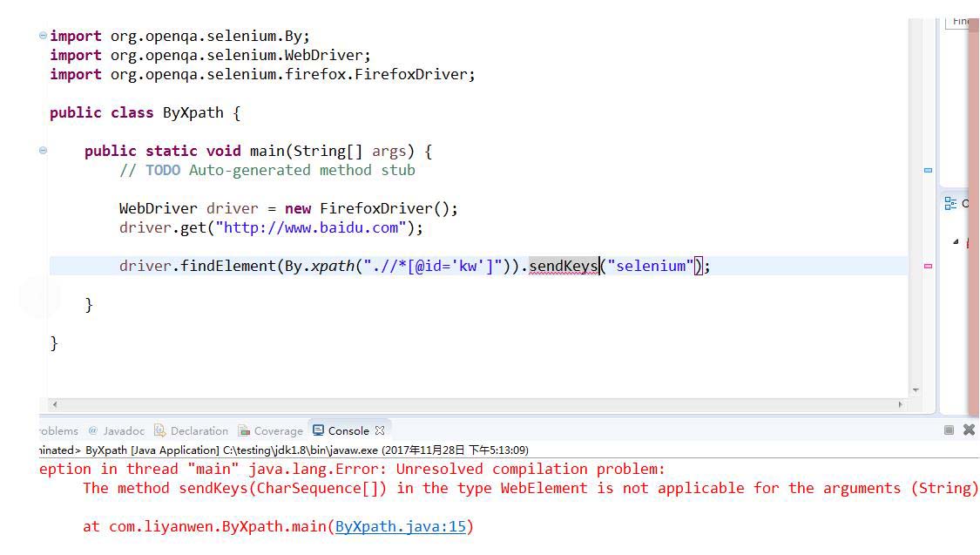This screenshot has height=555, width=980.
Task: Click the main(String[] args) method signature
Action: pyautogui.click(x=332, y=152)
